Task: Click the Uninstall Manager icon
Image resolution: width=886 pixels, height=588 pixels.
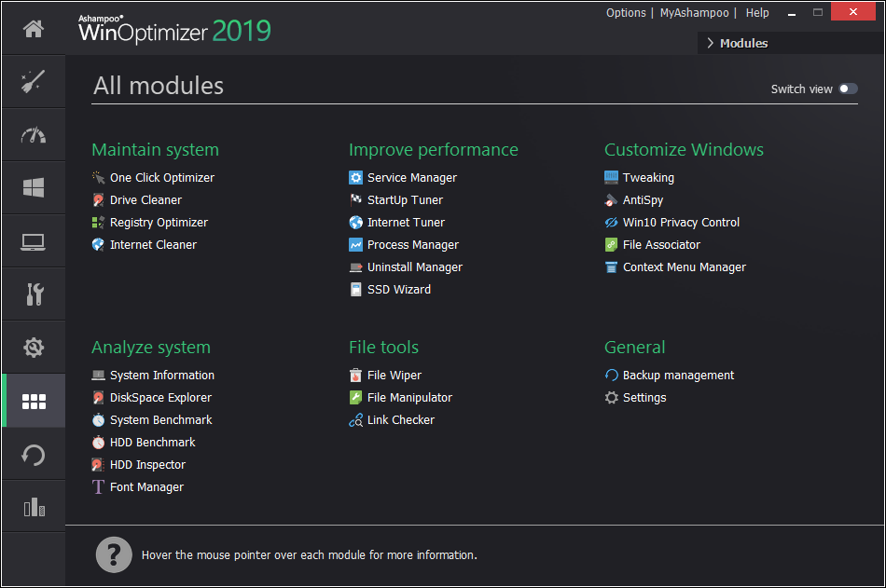Action: [355, 267]
